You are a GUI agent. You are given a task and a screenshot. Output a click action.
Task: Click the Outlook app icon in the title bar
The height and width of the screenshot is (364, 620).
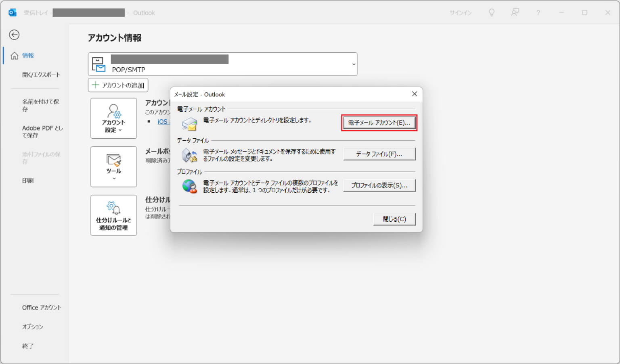(12, 12)
